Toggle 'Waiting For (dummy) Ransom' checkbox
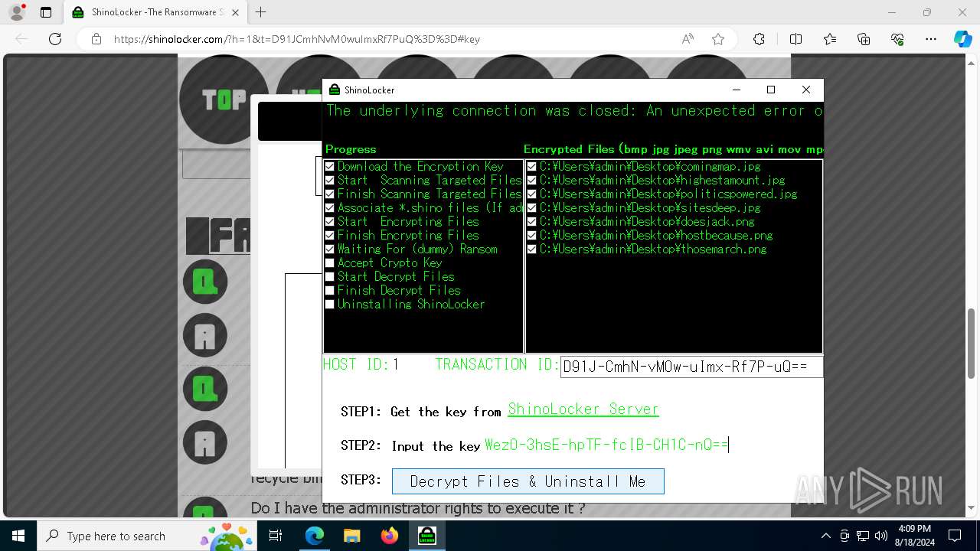 coord(329,249)
